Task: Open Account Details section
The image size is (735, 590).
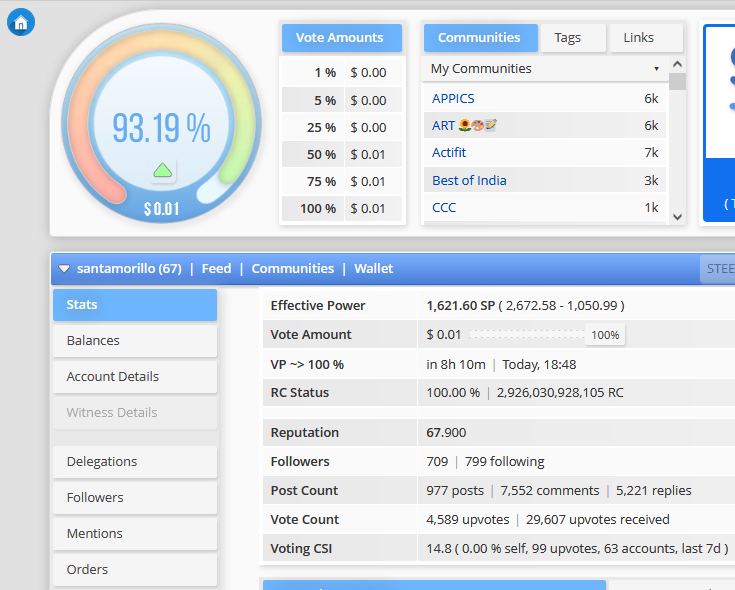Action: click(135, 377)
